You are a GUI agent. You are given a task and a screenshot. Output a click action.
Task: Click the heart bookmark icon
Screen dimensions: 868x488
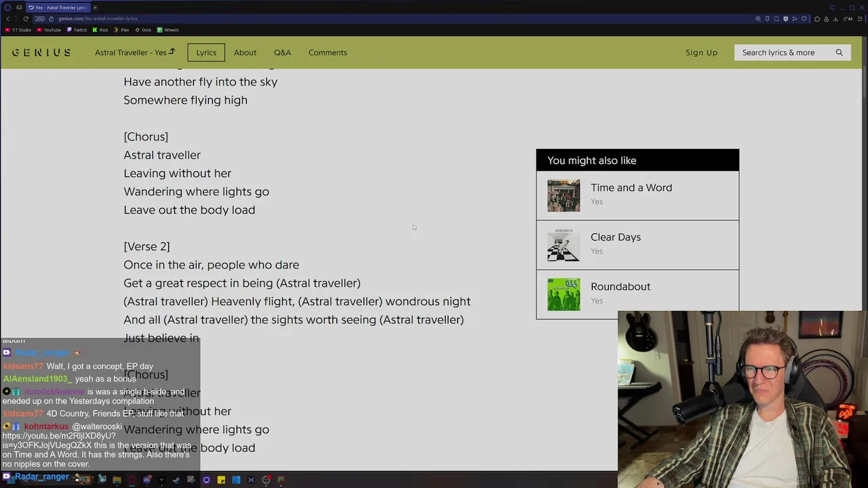point(804,19)
